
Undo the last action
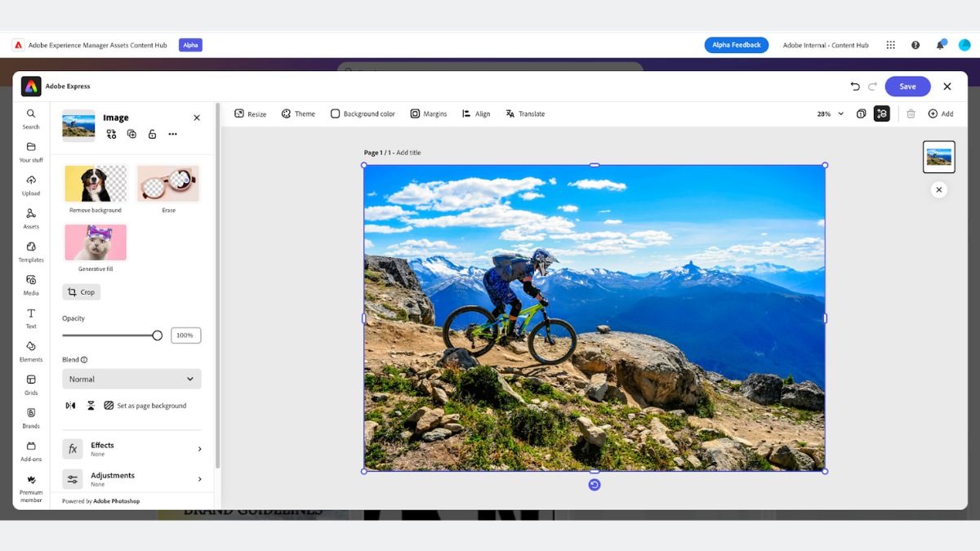coord(855,86)
